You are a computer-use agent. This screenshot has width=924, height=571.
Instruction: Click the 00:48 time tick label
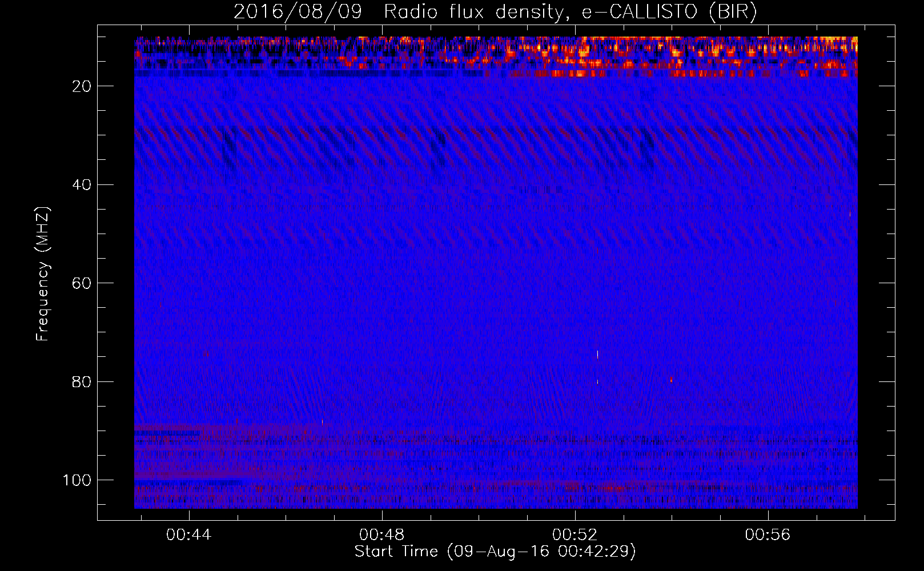[382, 535]
